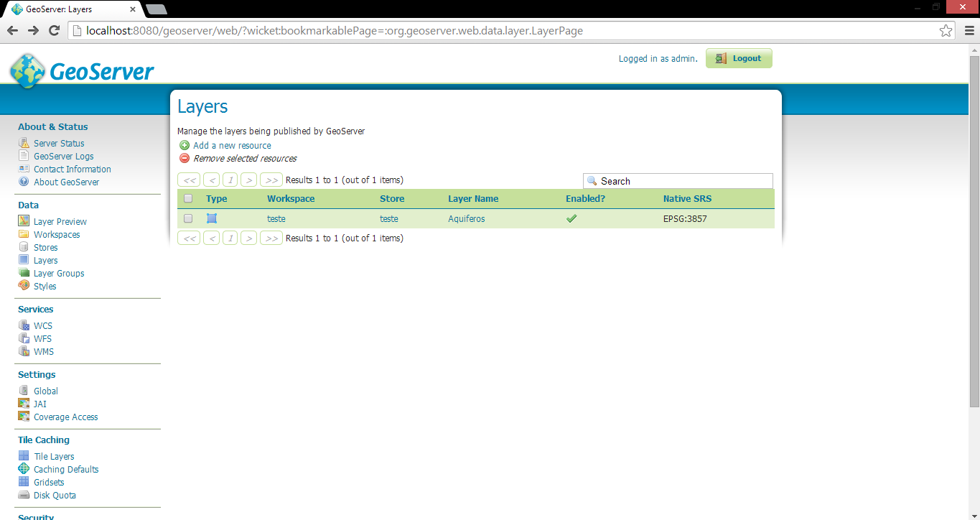980x520 pixels.
Task: Click the GeoServer Logs icon
Action: [24, 156]
